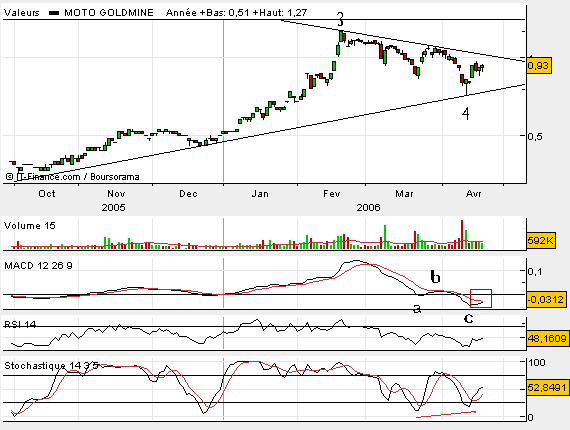Image resolution: width=570 pixels, height=430 pixels.
Task: Click the yellow -0,0312 MACD value
Action: [546, 300]
